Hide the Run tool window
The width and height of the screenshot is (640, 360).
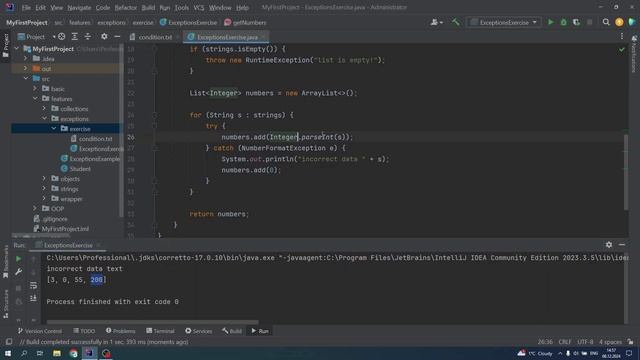622,244
